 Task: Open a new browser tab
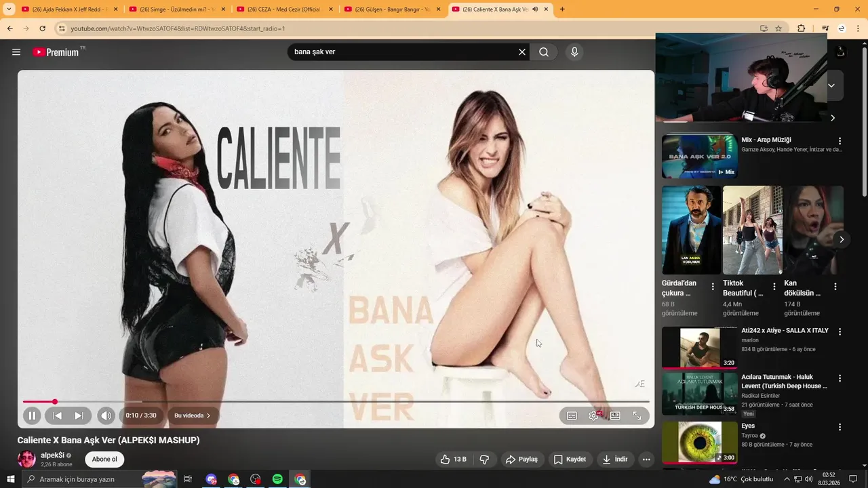(562, 9)
